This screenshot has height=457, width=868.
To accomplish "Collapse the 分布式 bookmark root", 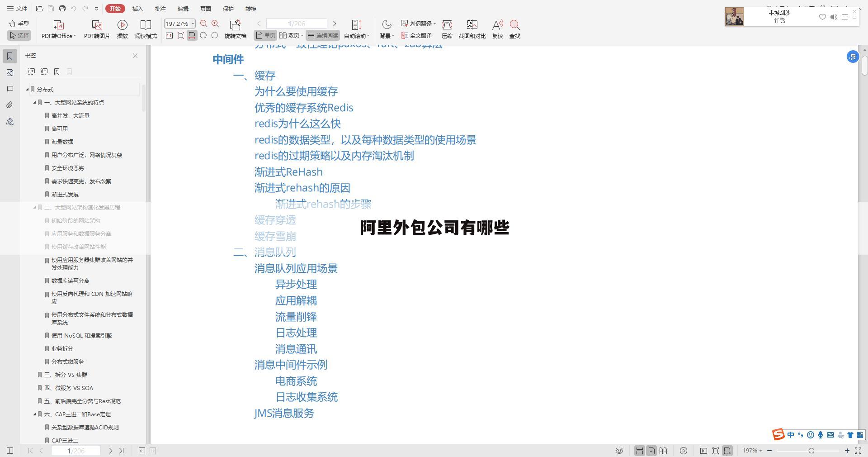I will [x=28, y=89].
